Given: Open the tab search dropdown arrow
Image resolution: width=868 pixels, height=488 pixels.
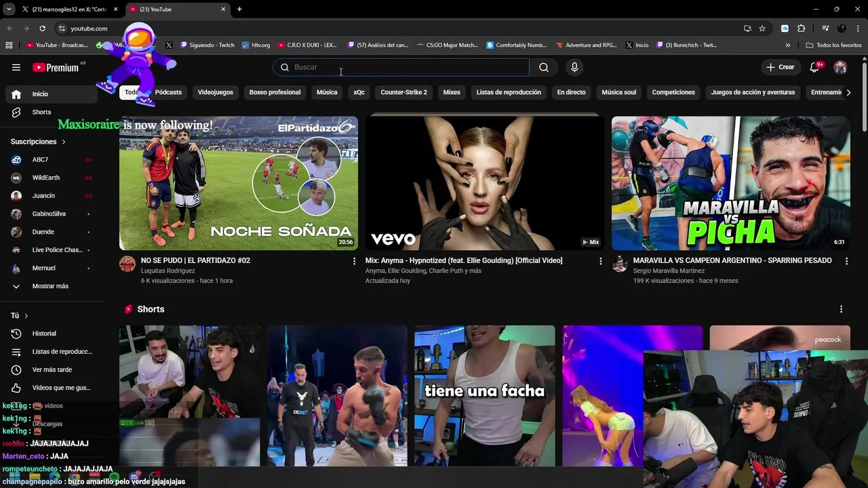Looking at the screenshot, I should 8,9.
